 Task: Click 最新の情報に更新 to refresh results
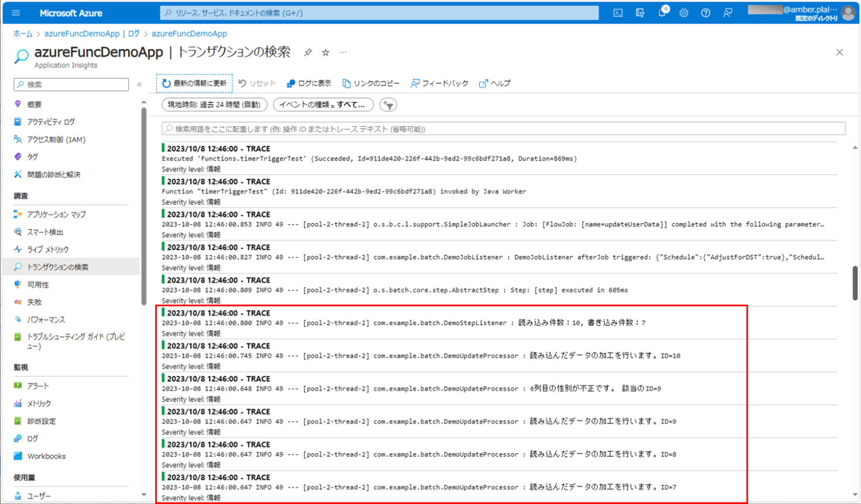point(194,82)
